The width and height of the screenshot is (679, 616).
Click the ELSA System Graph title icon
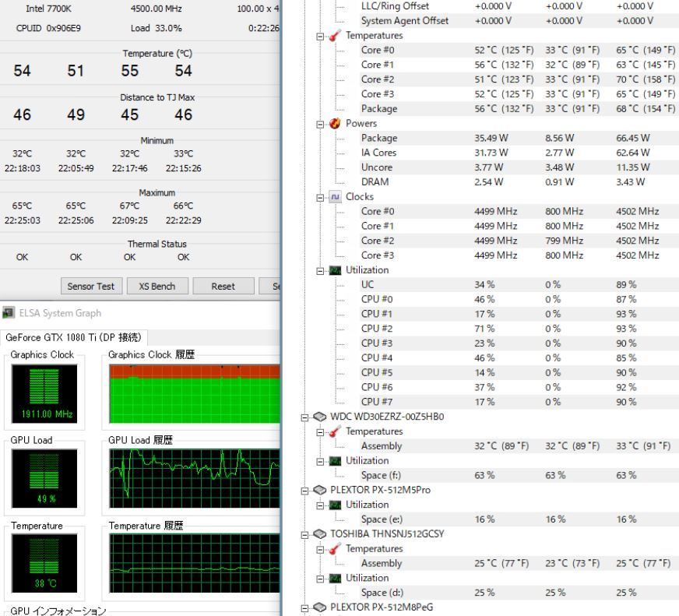[x=9, y=314]
